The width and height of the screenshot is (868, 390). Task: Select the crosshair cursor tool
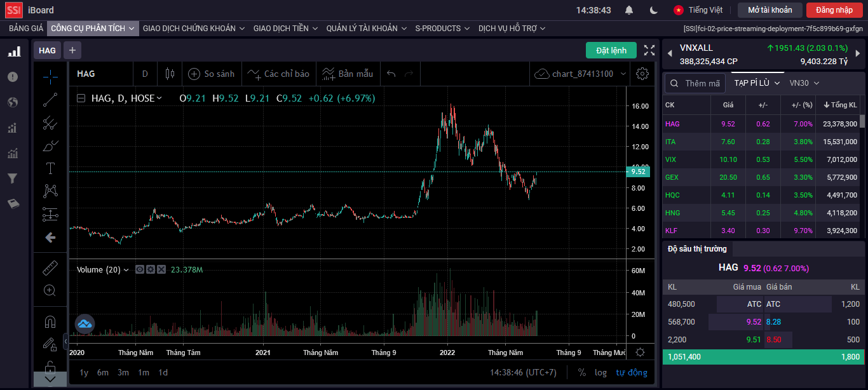pos(50,77)
